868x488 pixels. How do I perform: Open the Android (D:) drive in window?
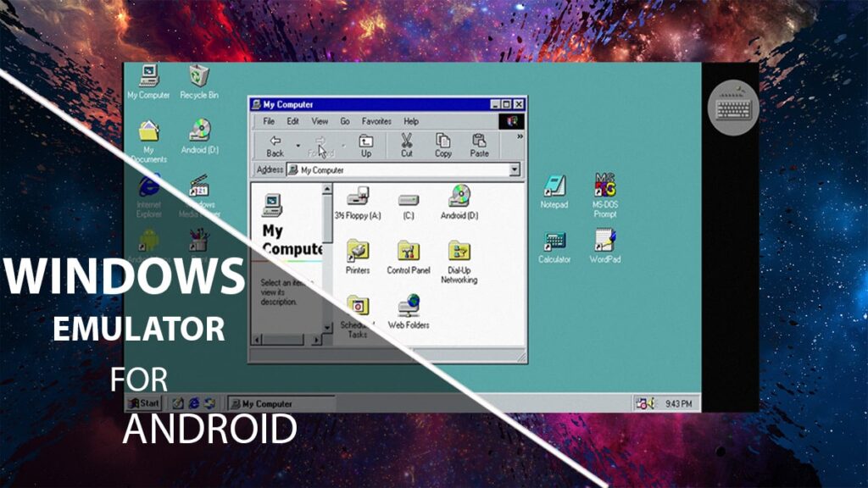(459, 199)
